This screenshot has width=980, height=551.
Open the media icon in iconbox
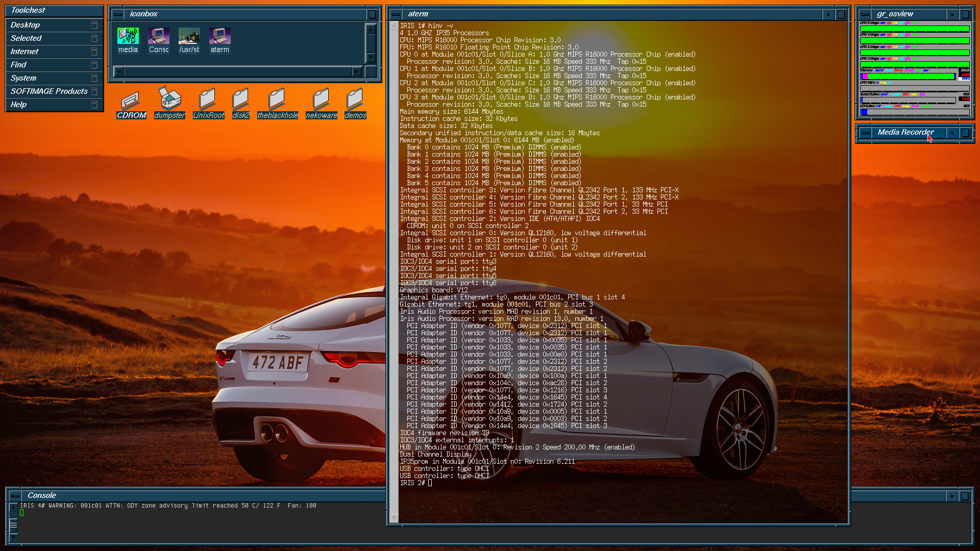coord(128,37)
